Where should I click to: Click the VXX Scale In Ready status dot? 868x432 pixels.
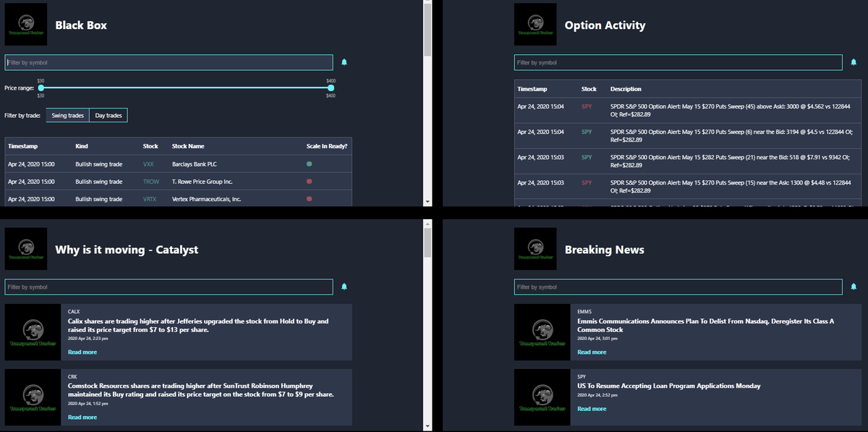(310, 164)
